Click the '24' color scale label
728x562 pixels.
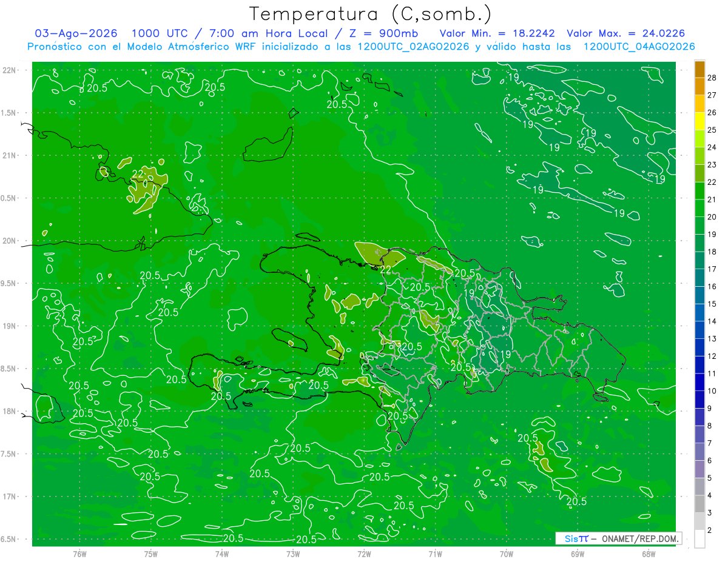(712, 147)
